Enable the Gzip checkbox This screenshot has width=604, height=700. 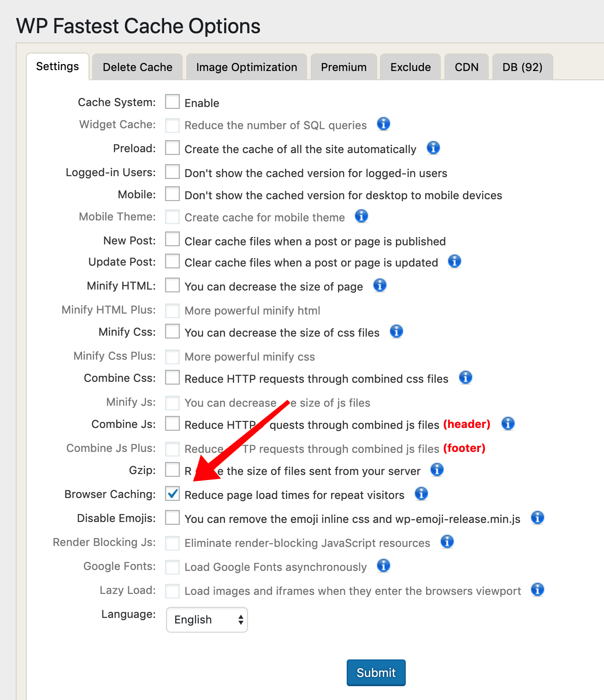172,469
